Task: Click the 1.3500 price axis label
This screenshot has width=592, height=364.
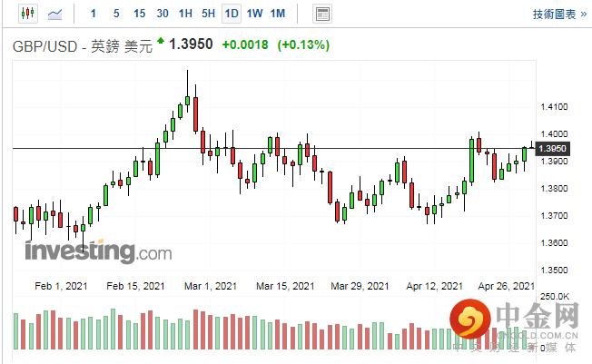Action: tap(554, 270)
